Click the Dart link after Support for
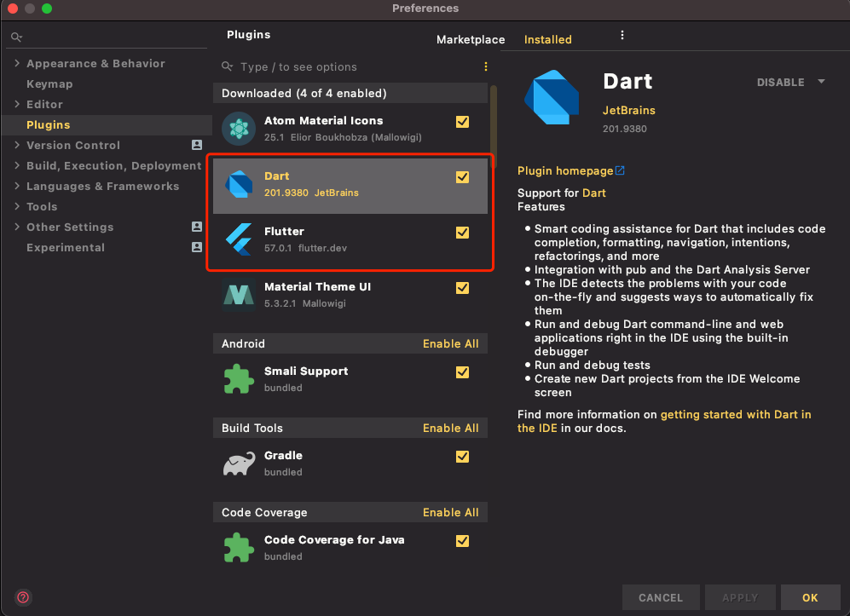 pyautogui.click(x=594, y=193)
